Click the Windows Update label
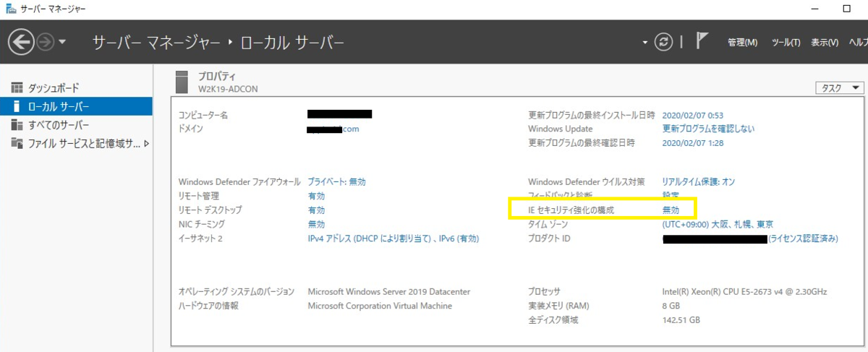 (561, 129)
